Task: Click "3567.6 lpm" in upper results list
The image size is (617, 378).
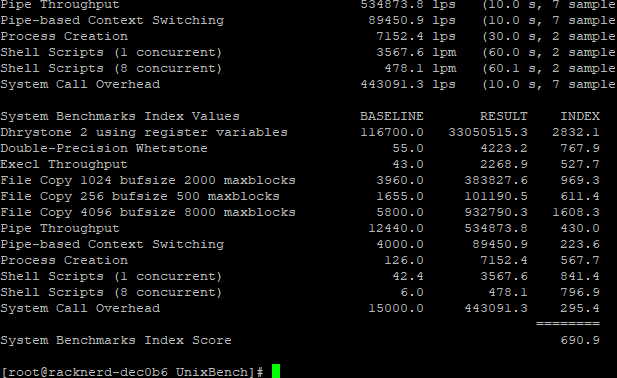Action: pos(416,52)
